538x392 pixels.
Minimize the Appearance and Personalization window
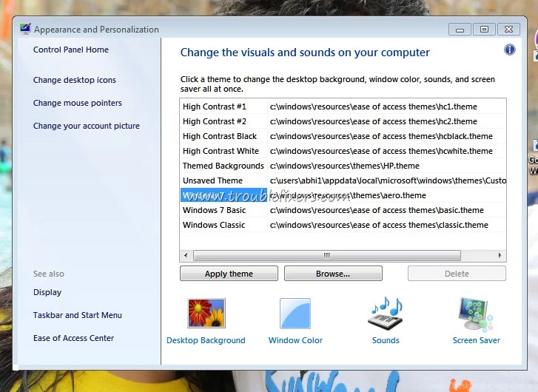click(460, 30)
